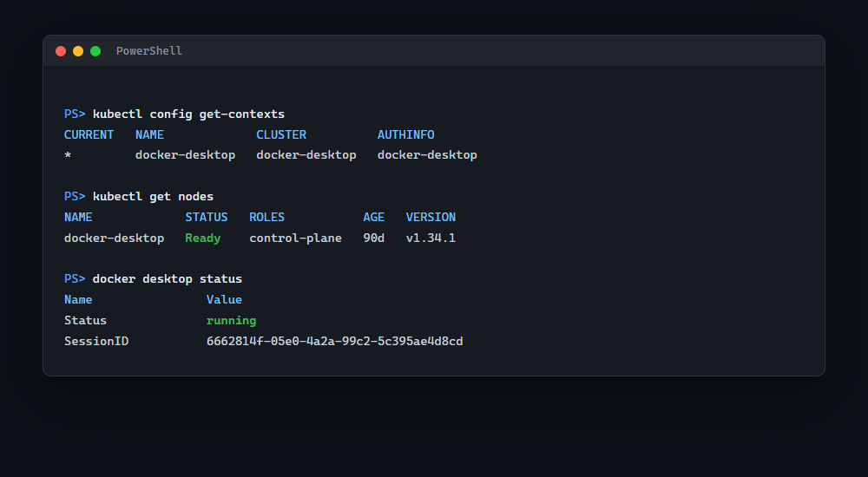The width and height of the screenshot is (868, 477).
Task: Click the CURRENT column header
Action: click(89, 134)
